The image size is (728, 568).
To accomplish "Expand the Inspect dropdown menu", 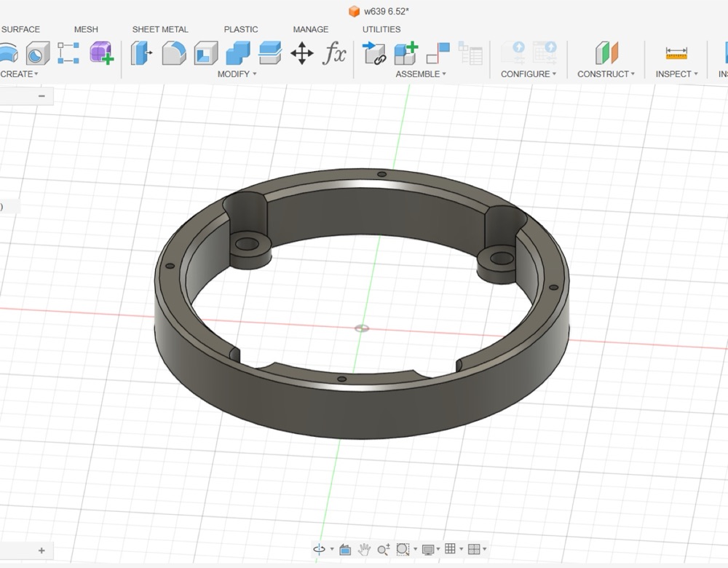I will pos(676,74).
